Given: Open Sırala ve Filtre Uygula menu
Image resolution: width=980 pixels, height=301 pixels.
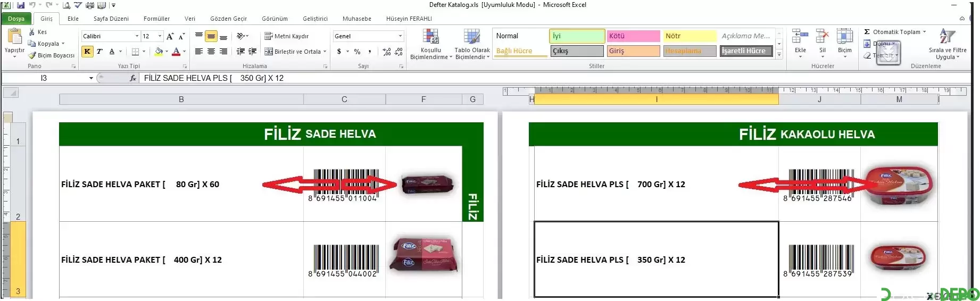Looking at the screenshot, I should [x=948, y=44].
